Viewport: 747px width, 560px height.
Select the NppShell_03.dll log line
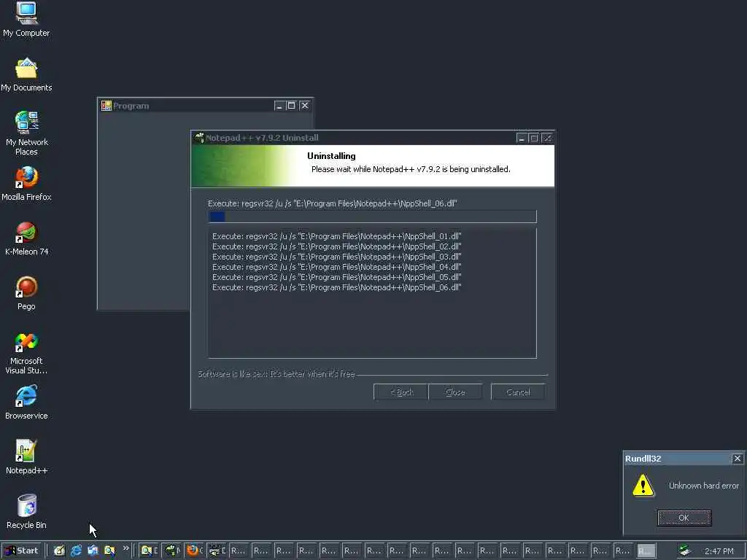(x=337, y=257)
